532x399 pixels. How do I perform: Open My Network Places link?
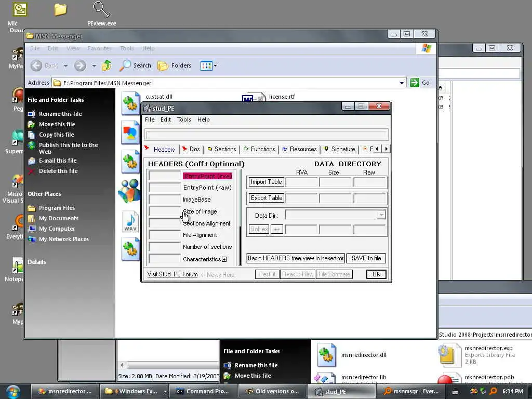point(64,239)
